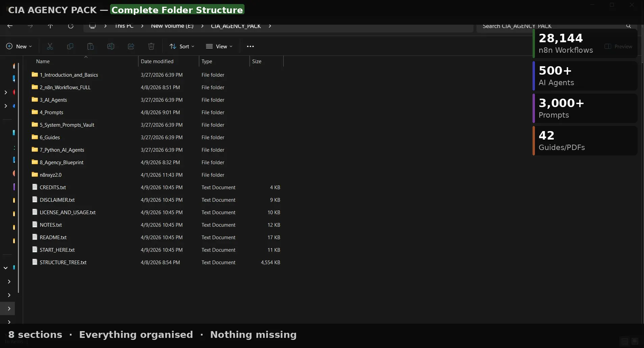
Task: Expand the chevron after CIA_AGENCY_PACK in the address bar
Action: [x=270, y=26]
